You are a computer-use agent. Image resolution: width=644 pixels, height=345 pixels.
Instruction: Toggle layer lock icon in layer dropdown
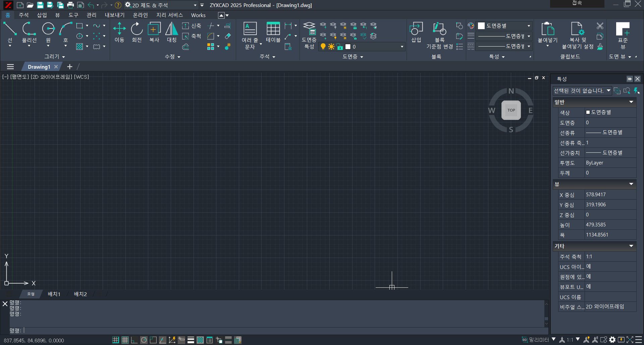[x=340, y=47]
